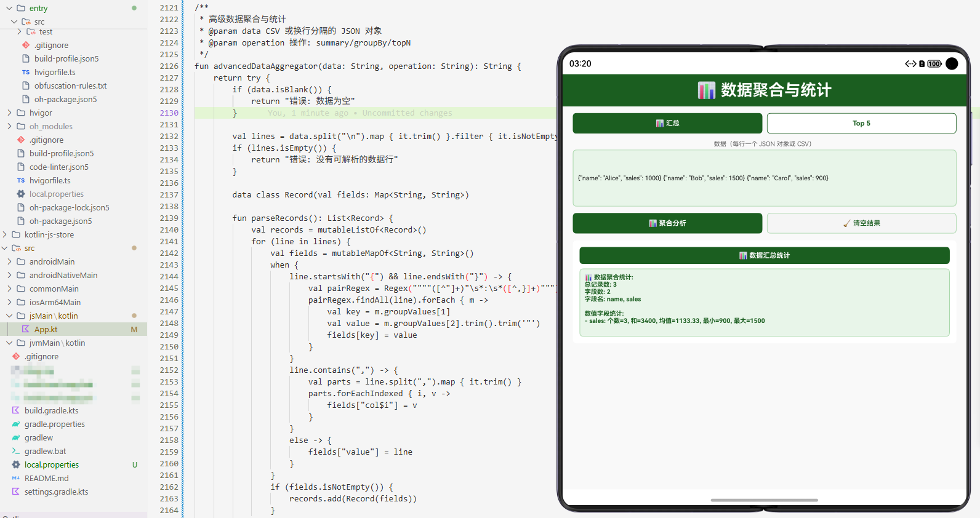Collapse the jvmMain kotlin folder chevron
Screen dimensions: 980x518
pyautogui.click(x=9, y=343)
